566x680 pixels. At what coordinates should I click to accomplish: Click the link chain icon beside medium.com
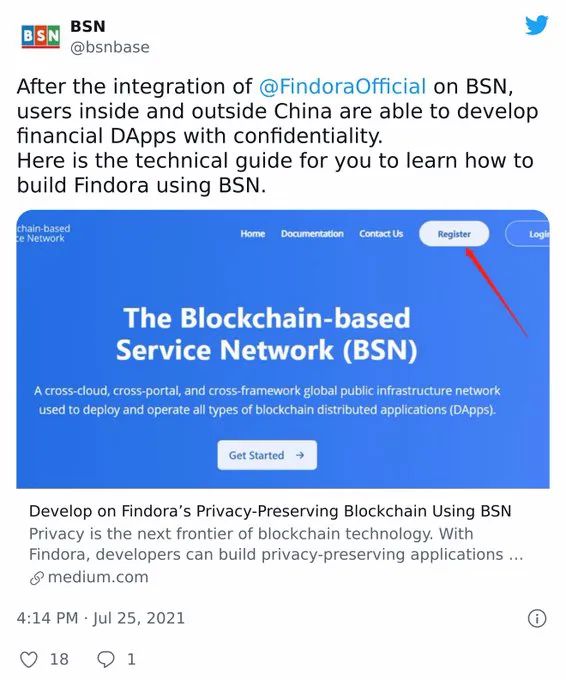[x=37, y=578]
